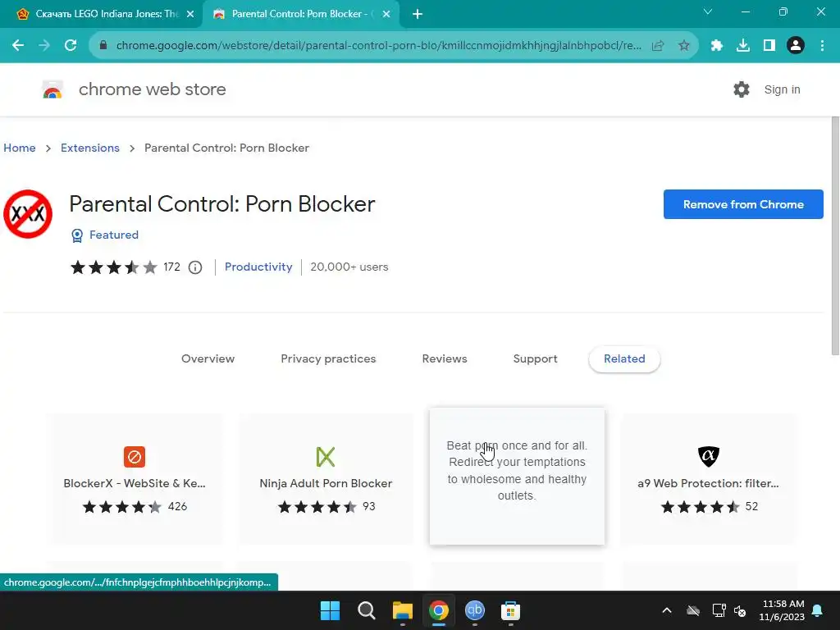840x630 pixels.
Task: Bookmark this page with star icon
Action: click(684, 46)
